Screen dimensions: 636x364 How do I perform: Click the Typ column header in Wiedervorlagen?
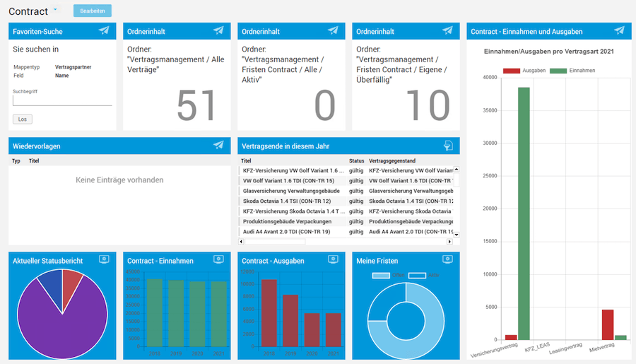[x=16, y=160]
